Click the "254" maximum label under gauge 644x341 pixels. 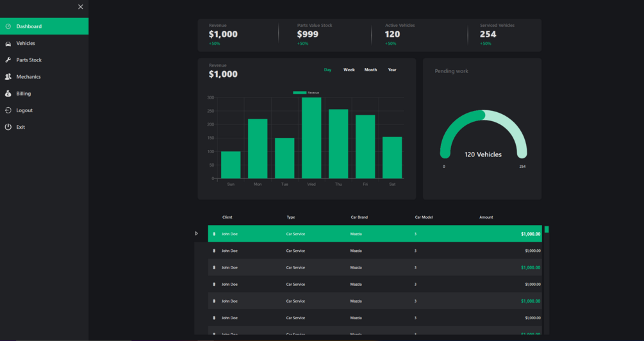pyautogui.click(x=522, y=167)
